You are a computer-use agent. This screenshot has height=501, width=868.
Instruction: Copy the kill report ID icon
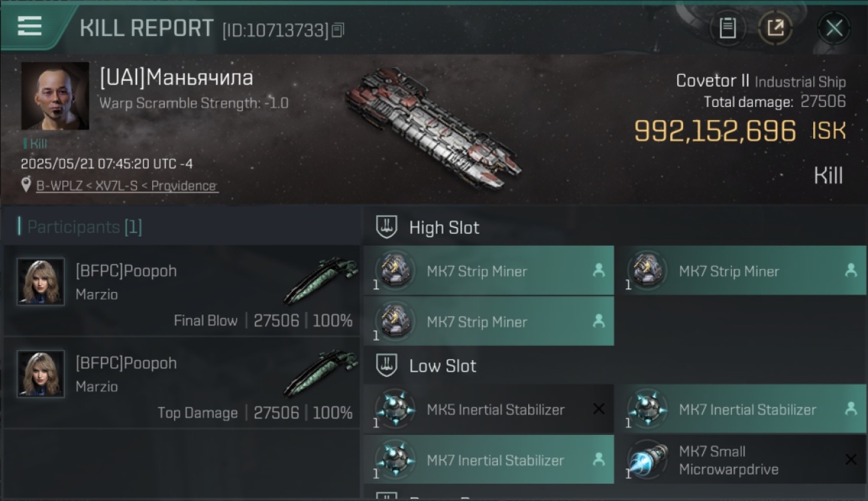pos(338,30)
